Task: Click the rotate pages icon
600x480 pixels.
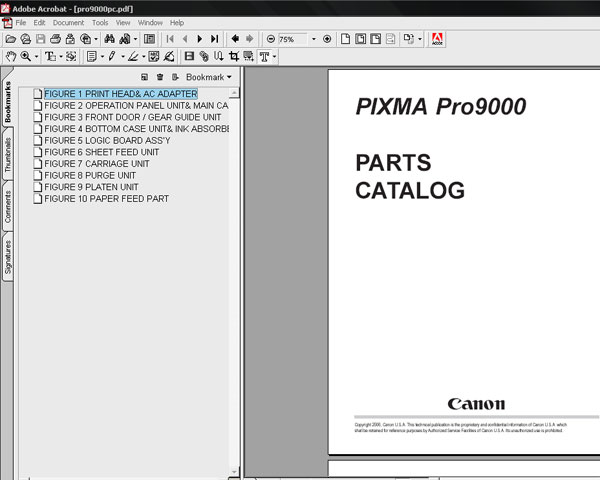Action: click(x=408, y=39)
